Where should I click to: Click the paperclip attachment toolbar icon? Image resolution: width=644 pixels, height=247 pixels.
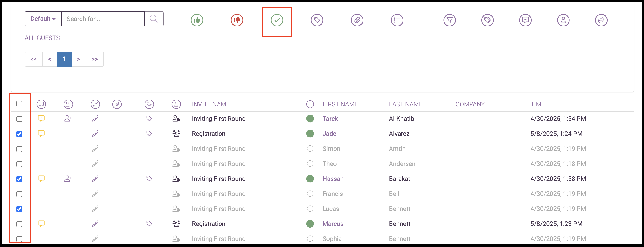click(357, 20)
